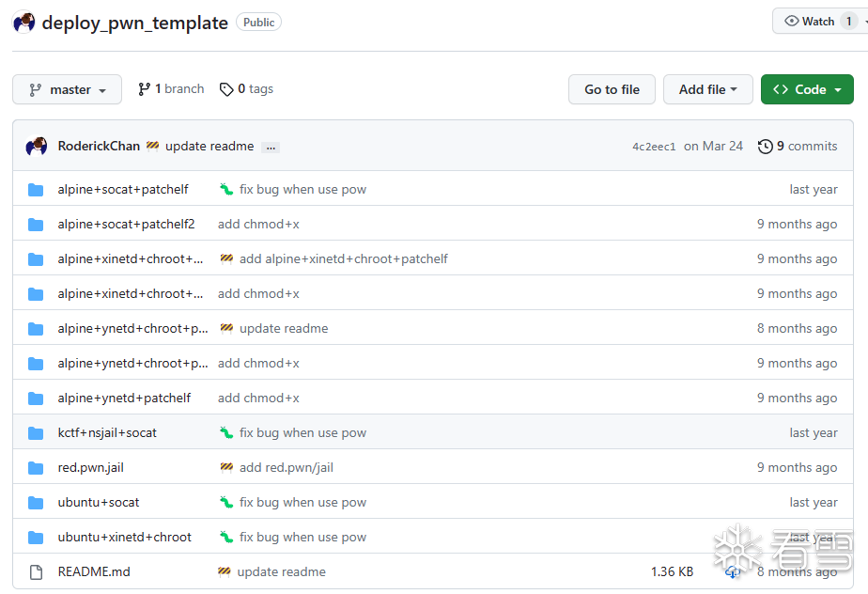Click the RoderickChan author link
868x594 pixels.
[x=99, y=147]
